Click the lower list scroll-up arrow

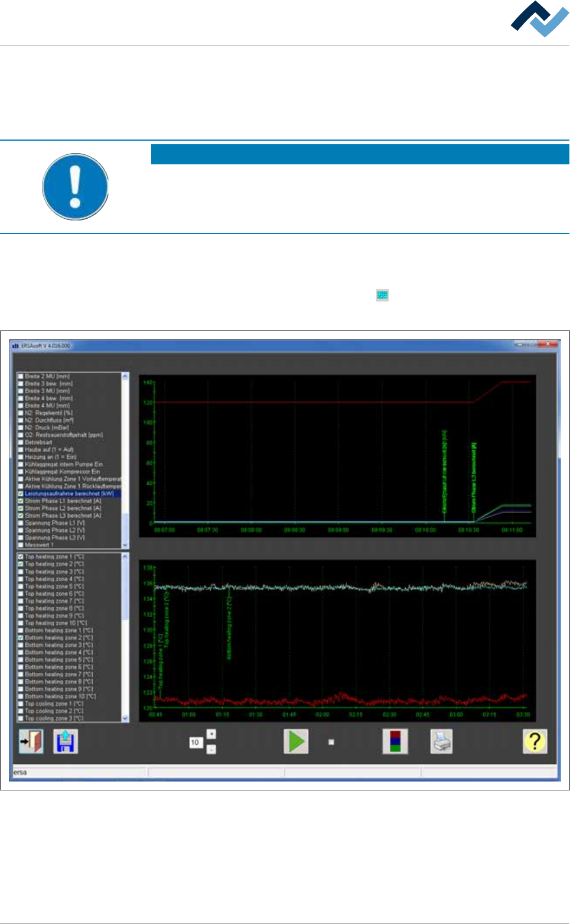tap(125, 557)
